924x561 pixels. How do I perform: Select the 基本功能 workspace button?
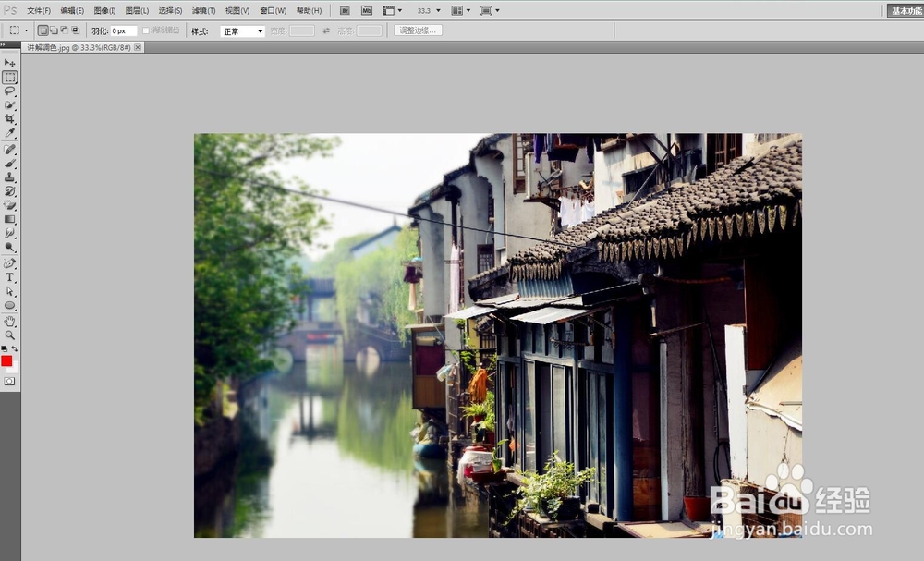pos(906,10)
